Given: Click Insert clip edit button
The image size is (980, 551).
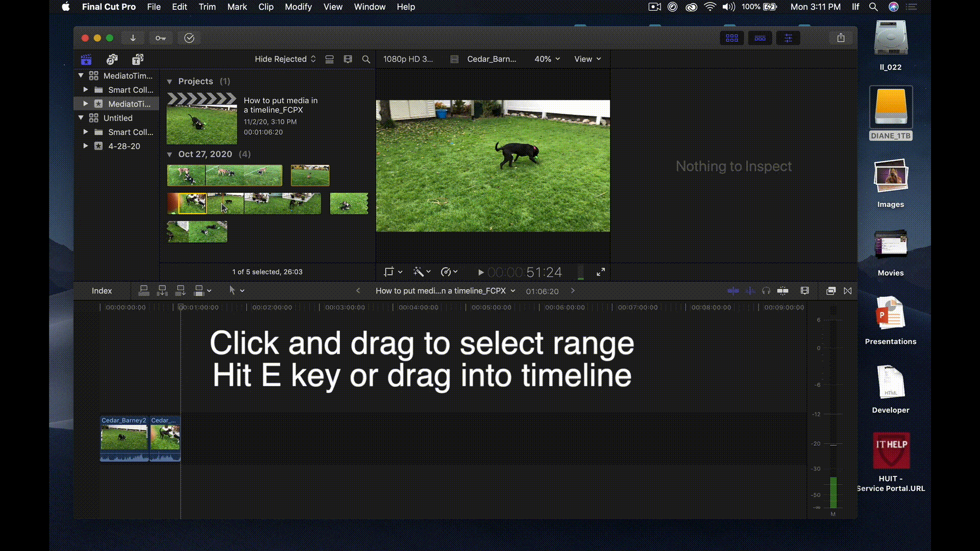Looking at the screenshot, I should tap(162, 291).
